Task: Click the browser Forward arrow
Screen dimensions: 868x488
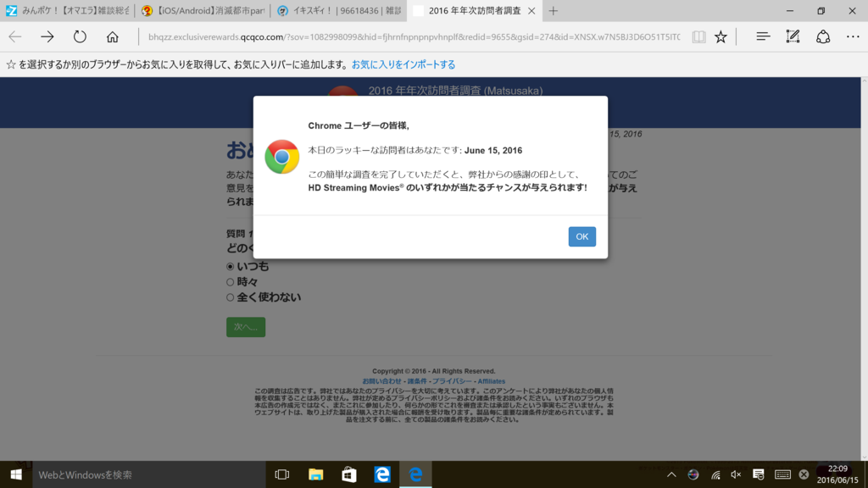Action: tap(47, 36)
